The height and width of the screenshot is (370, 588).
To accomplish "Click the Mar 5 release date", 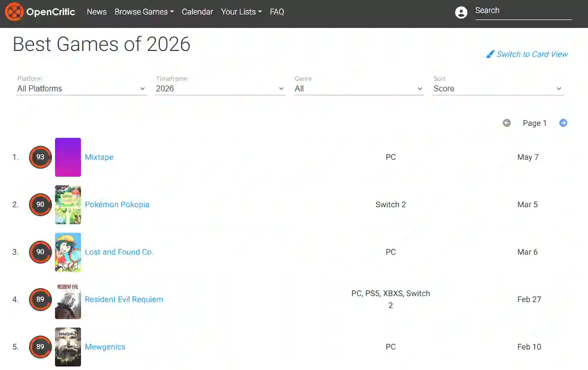I will [527, 205].
